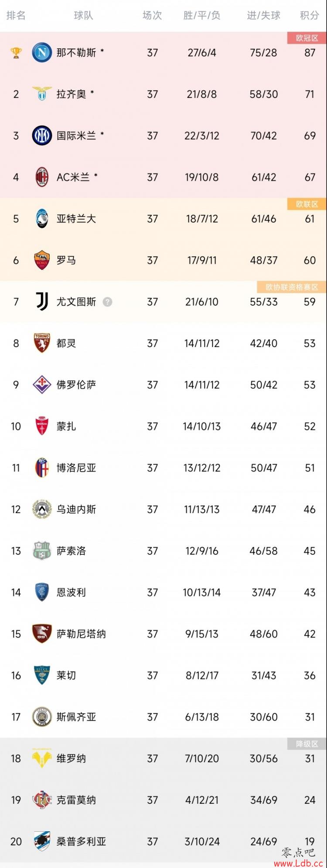
Task: Click the Inter Milan logo
Action: pyautogui.click(x=42, y=136)
